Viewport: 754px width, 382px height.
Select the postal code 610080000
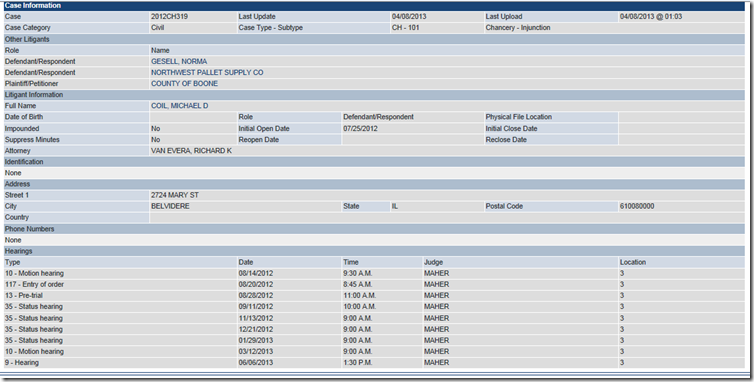tap(637, 206)
